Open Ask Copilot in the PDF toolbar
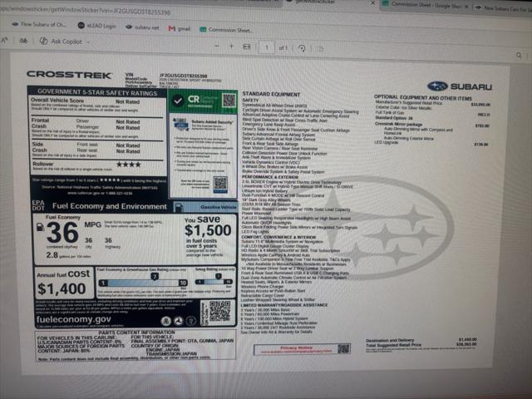The width and height of the screenshot is (532, 399). click(x=61, y=42)
